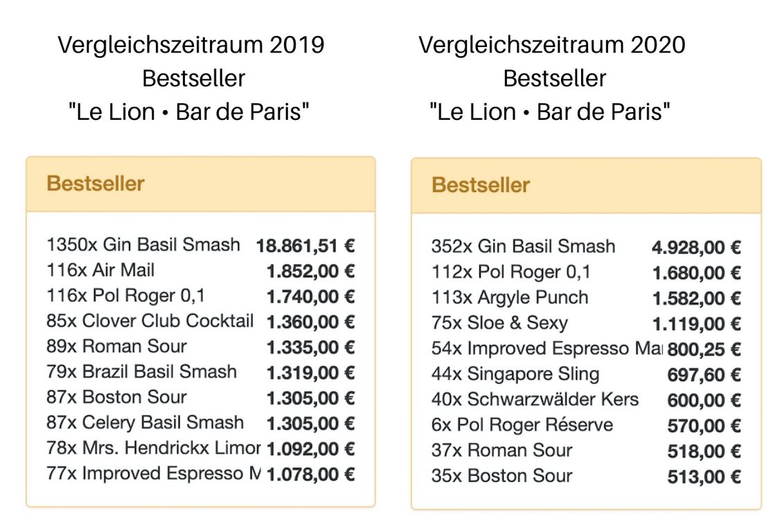This screenshot has width=773, height=532.
Task: Click the Vergleichszeitraum 2019 heading
Action: point(191,46)
